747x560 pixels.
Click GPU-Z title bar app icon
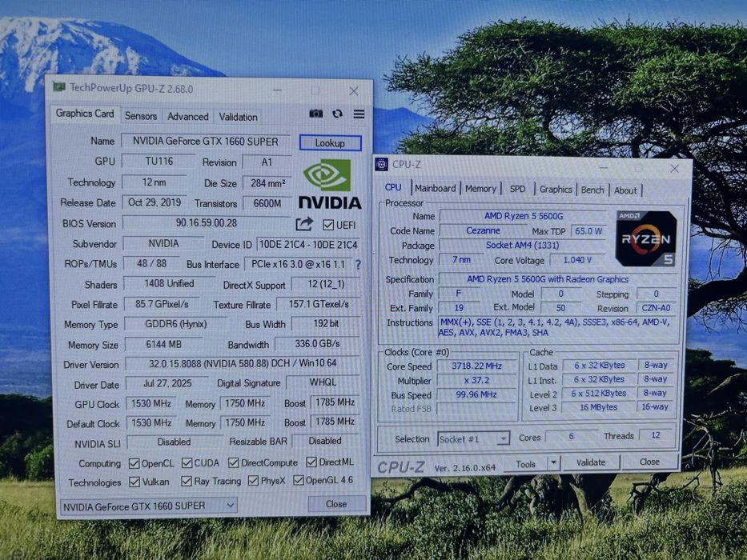pos(59,87)
